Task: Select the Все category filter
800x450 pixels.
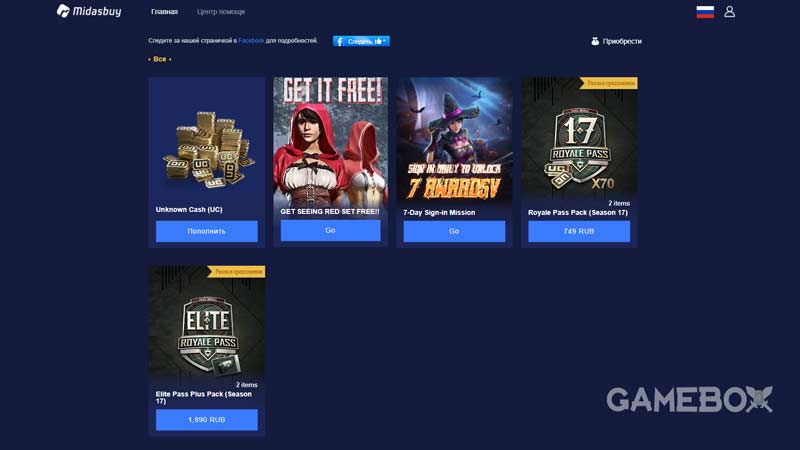Action: [x=160, y=59]
